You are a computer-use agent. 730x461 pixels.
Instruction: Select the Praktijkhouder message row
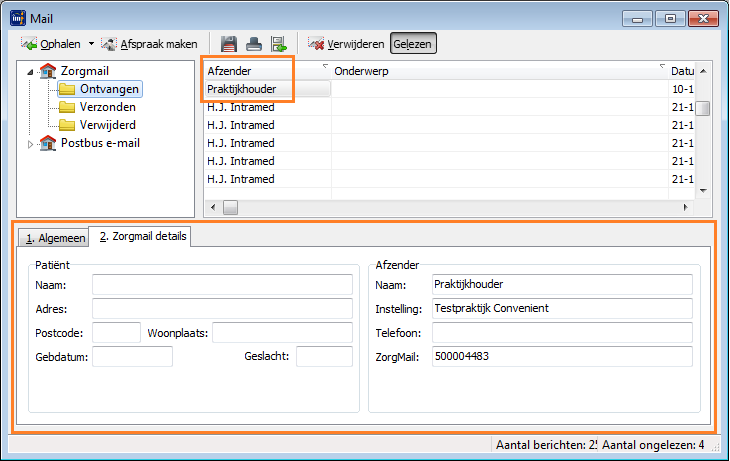pos(449,89)
